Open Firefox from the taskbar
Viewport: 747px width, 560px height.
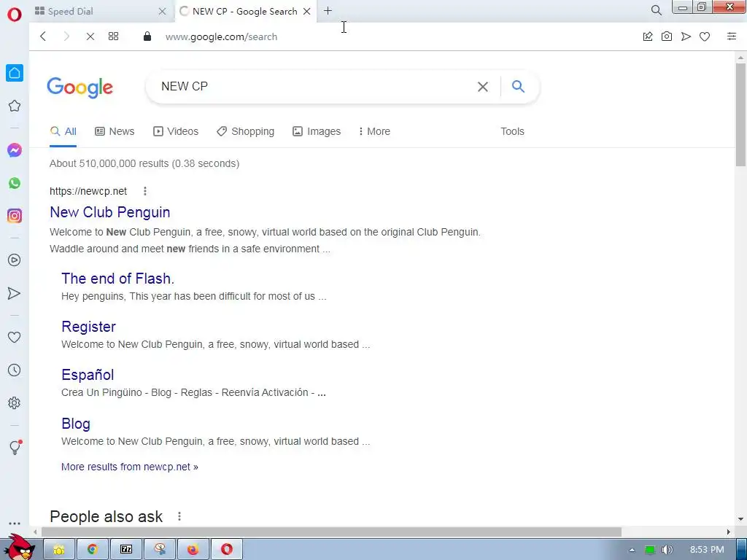click(193, 550)
